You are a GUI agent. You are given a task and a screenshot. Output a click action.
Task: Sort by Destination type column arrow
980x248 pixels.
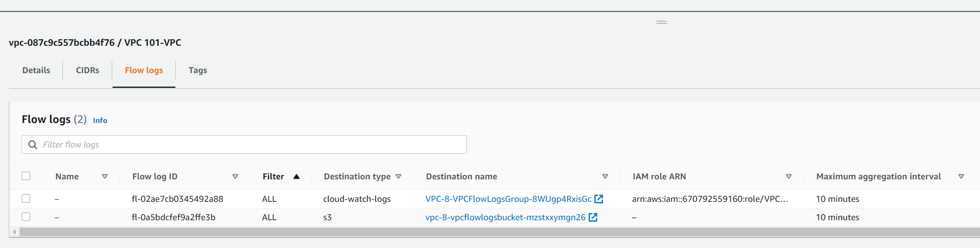click(398, 177)
